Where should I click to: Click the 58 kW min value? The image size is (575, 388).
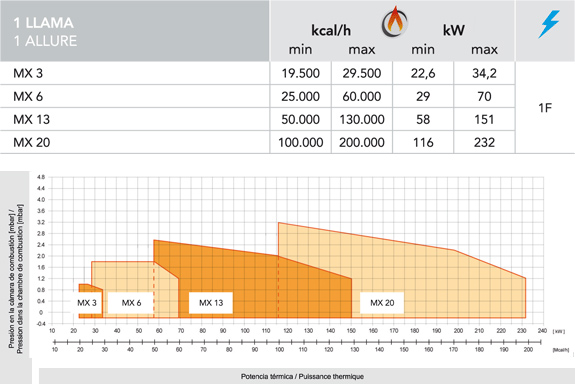tap(423, 120)
